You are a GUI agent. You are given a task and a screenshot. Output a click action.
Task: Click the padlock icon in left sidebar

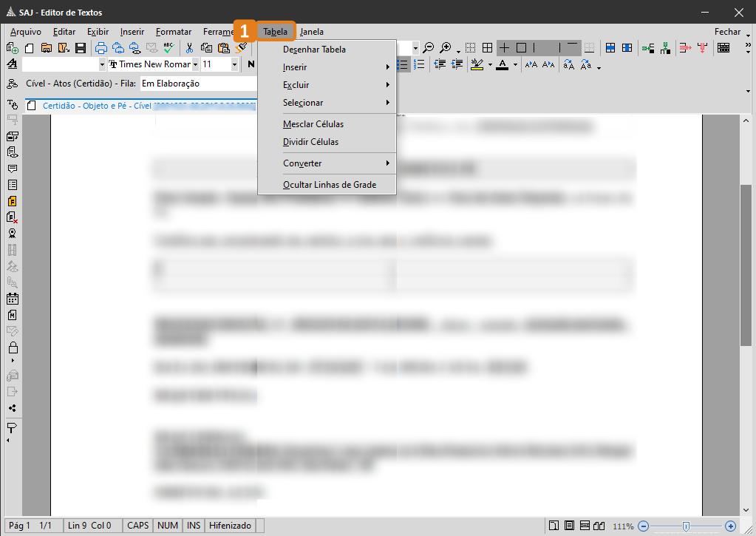coord(13,347)
